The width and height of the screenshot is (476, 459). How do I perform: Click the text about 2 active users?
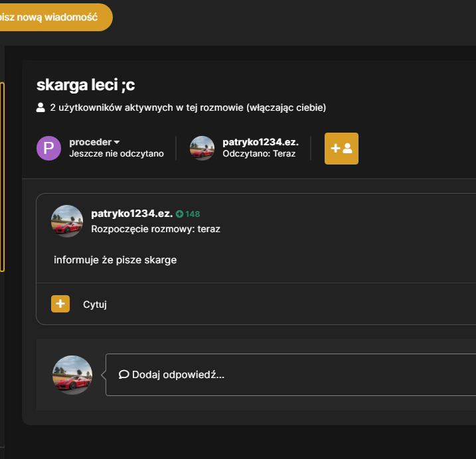[x=188, y=107]
